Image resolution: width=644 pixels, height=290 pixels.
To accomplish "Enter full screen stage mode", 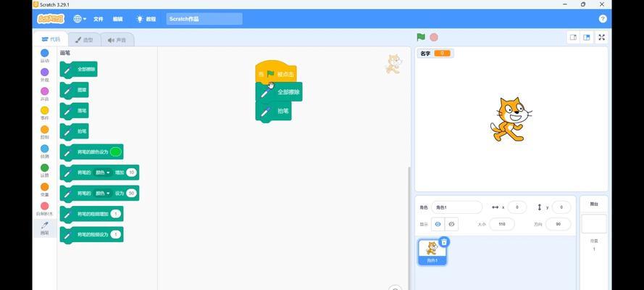I will pyautogui.click(x=602, y=38).
